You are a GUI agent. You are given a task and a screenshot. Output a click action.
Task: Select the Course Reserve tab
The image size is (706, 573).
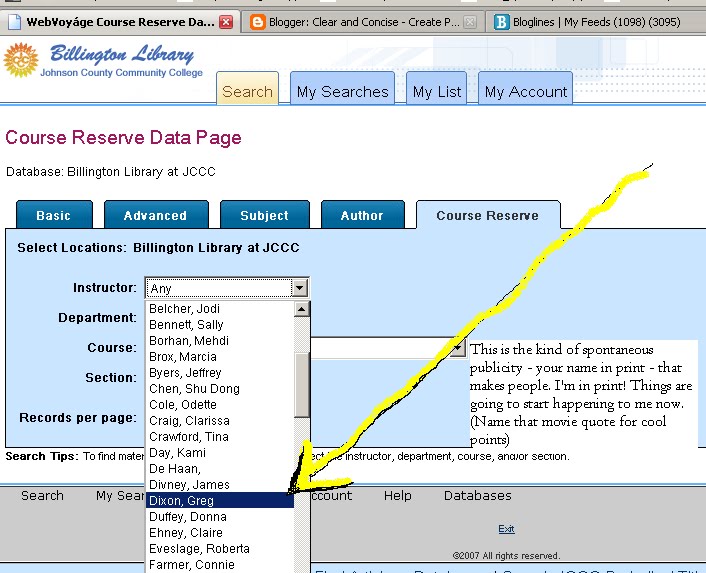tap(488, 215)
